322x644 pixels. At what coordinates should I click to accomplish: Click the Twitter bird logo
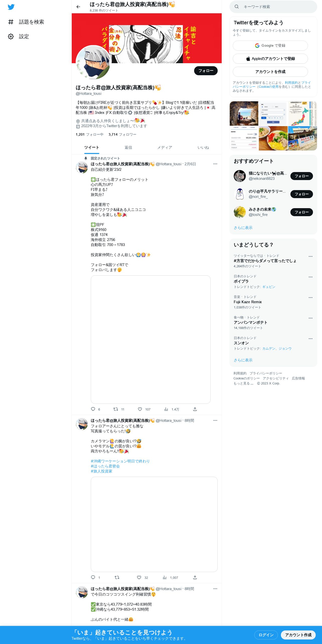pyautogui.click(x=11, y=7)
